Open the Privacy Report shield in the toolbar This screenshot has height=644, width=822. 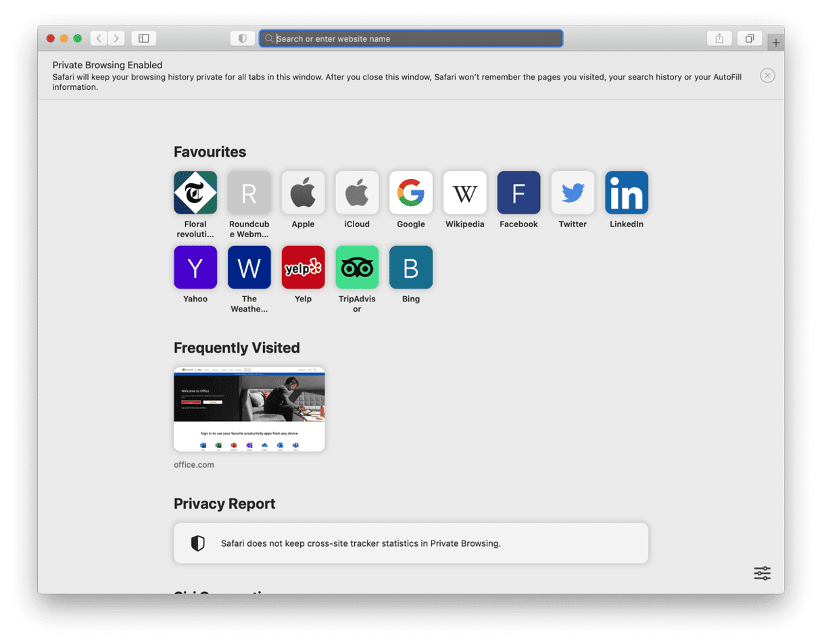(242, 38)
